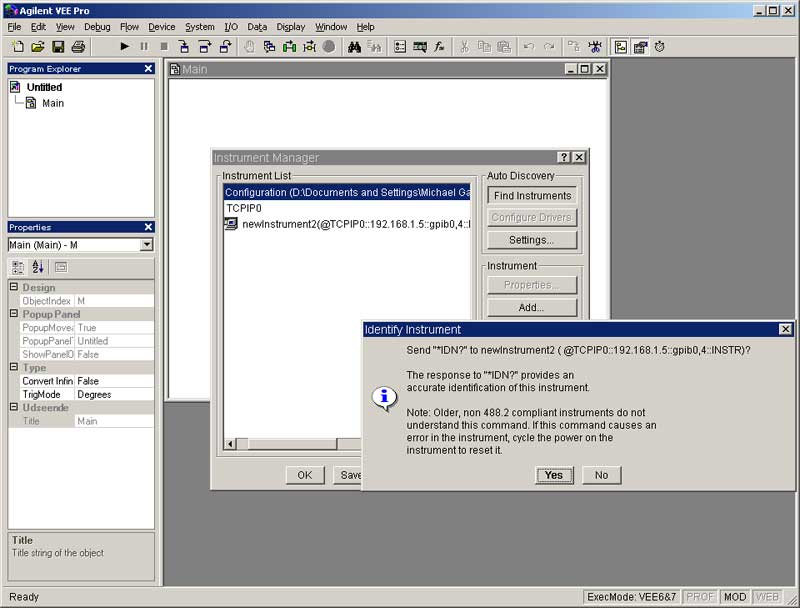The height and width of the screenshot is (608, 800).
Task: Click the Find Instruments button
Action: tap(532, 196)
